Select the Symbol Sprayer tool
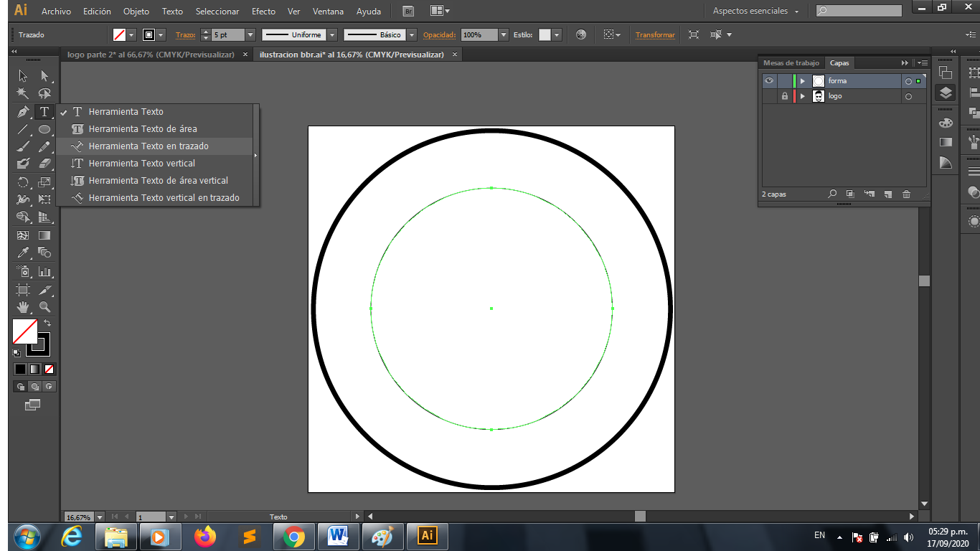 point(23,271)
